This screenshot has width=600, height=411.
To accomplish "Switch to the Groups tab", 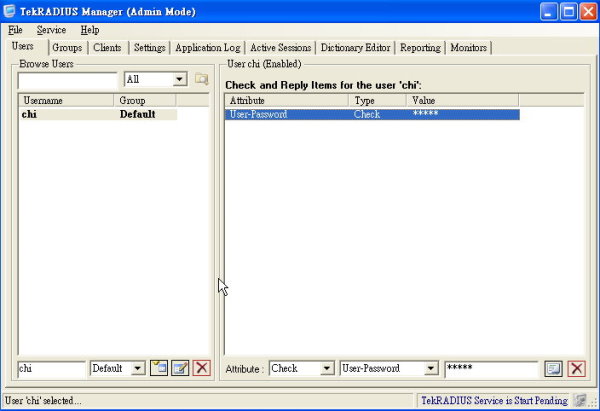I will 67,48.
